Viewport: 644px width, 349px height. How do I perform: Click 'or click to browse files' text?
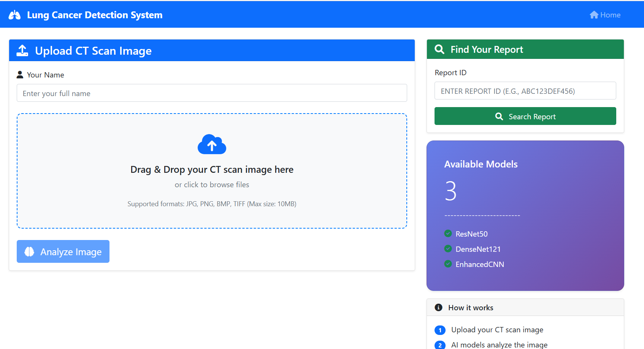(x=212, y=185)
